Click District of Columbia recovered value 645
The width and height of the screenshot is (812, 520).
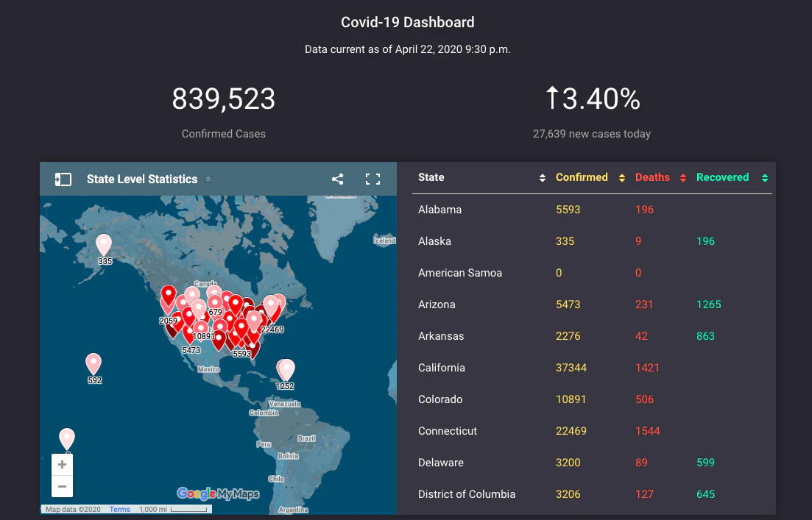(705, 494)
